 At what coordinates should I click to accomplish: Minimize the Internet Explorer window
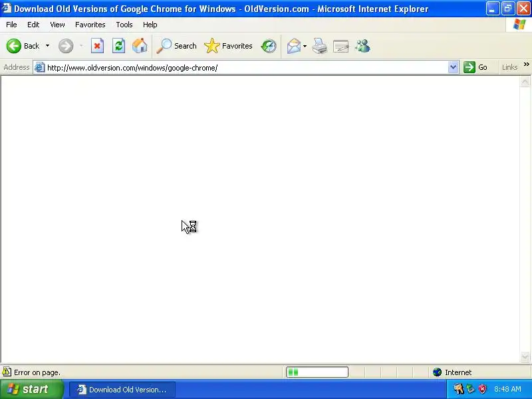coord(492,9)
